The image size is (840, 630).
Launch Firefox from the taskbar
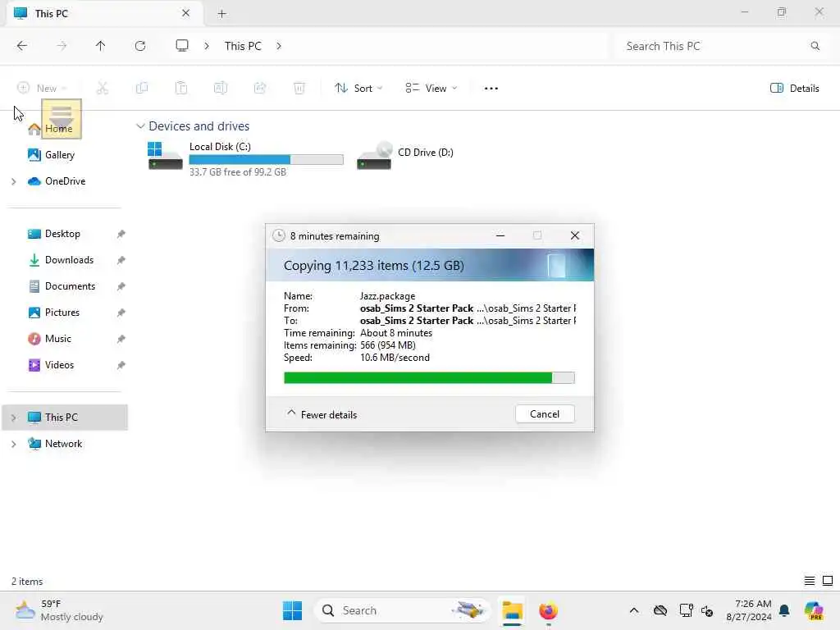pyautogui.click(x=548, y=610)
